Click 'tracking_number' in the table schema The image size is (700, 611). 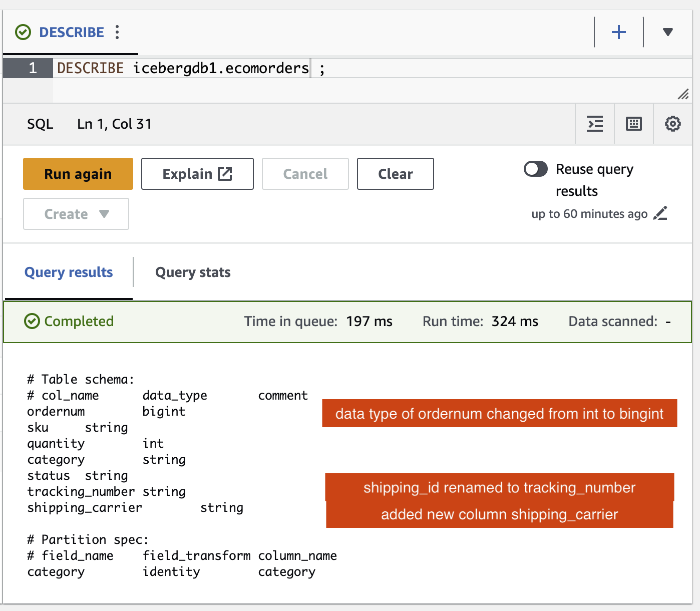point(81,492)
